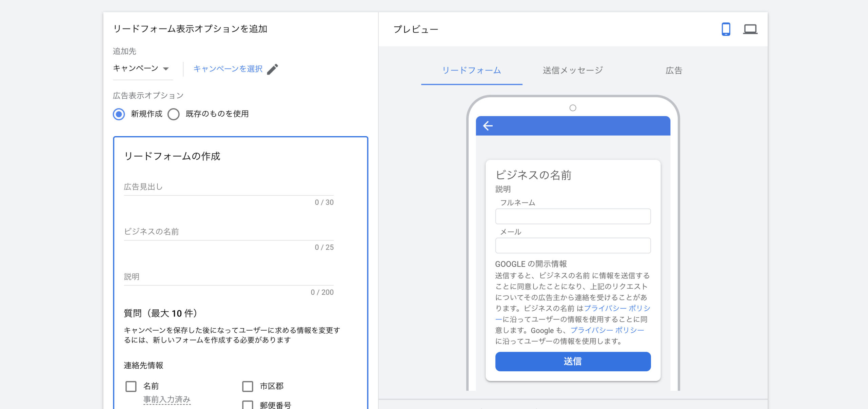Viewport: 868px width, 409px height.
Task: Click the フルネーム field in preview
Action: [573, 216]
